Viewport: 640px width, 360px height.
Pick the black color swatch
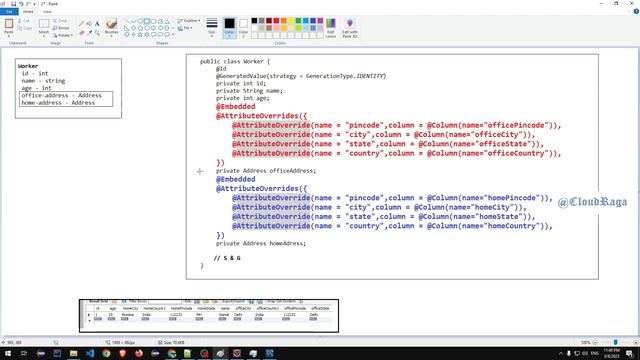pos(254,20)
